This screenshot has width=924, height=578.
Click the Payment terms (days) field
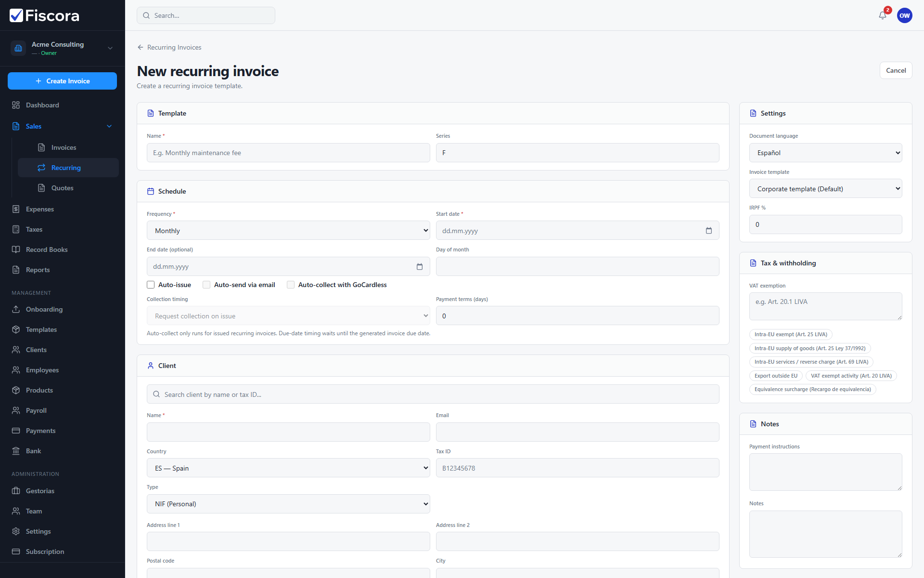(577, 316)
